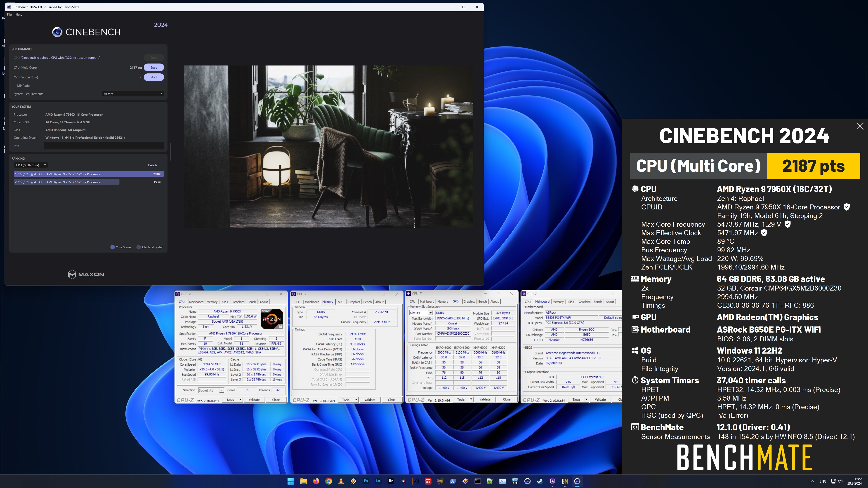Select CPU tab in CPU-Z Memory window
Image resolution: width=868 pixels, height=488 pixels.
pos(297,302)
